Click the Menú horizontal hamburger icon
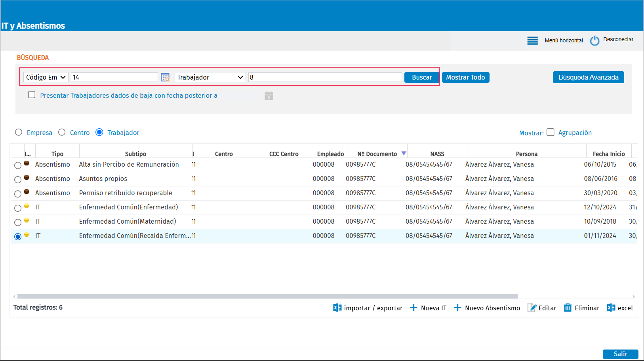The height and width of the screenshot is (361, 644). click(x=532, y=40)
